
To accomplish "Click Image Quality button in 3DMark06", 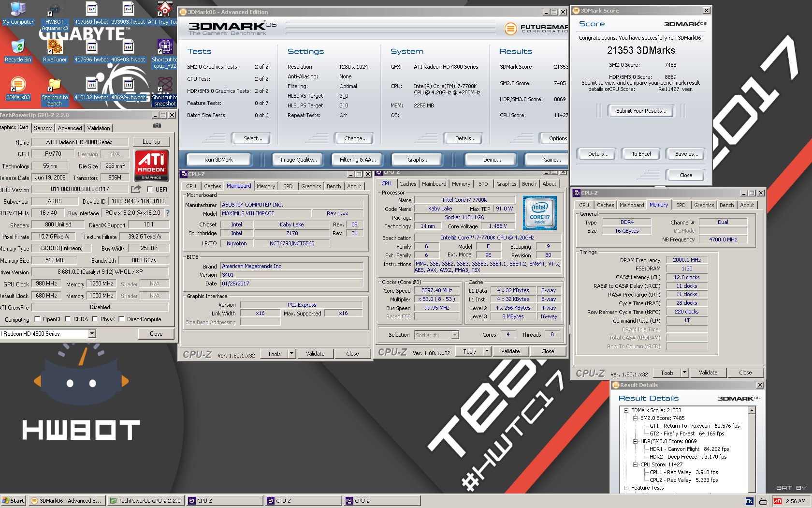I will 298,160.
